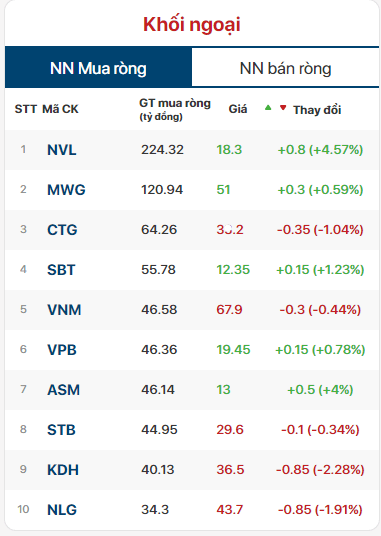Open VPB stock ticker link
The height and width of the screenshot is (536, 381).
tap(62, 350)
